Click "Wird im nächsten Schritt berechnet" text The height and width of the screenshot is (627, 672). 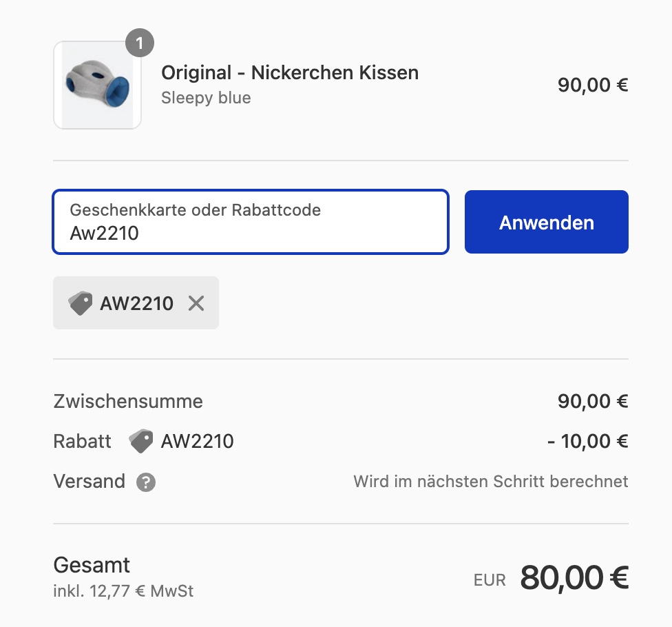[x=491, y=481]
